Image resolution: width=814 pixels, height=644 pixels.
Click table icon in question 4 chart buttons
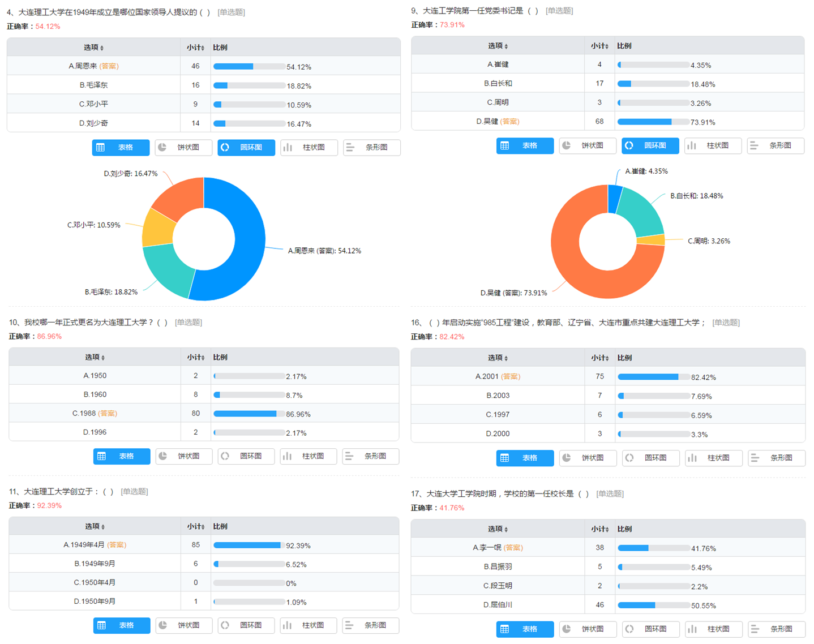[x=101, y=148]
